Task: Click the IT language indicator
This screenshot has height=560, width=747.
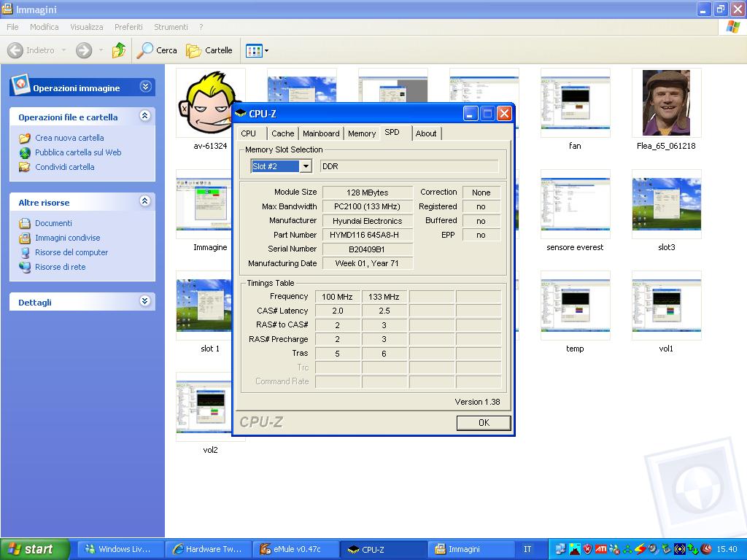Action: coord(527,549)
